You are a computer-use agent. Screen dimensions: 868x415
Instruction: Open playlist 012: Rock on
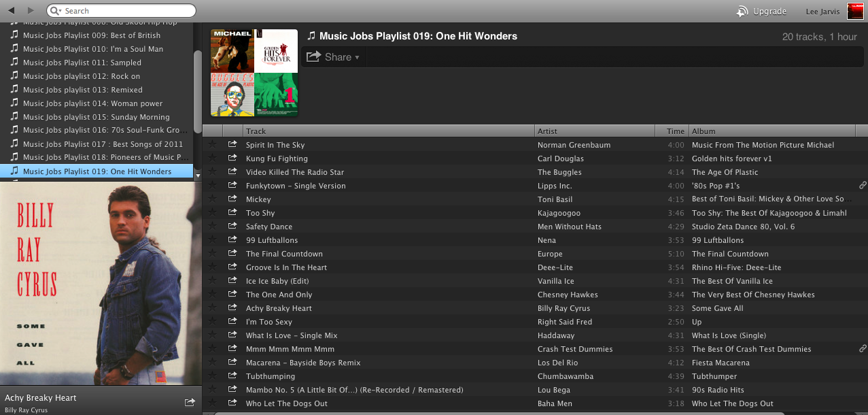pyautogui.click(x=97, y=76)
